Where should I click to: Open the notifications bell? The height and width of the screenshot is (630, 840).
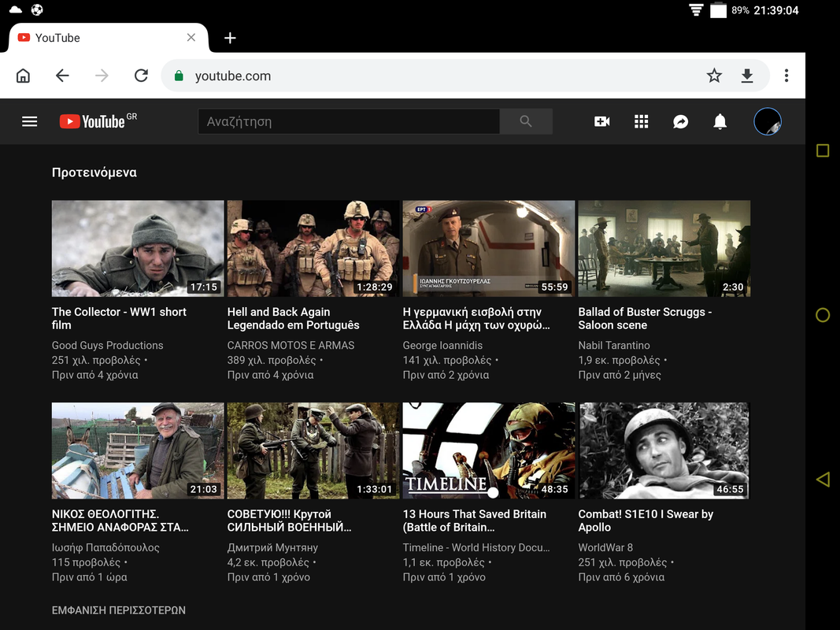(720, 121)
